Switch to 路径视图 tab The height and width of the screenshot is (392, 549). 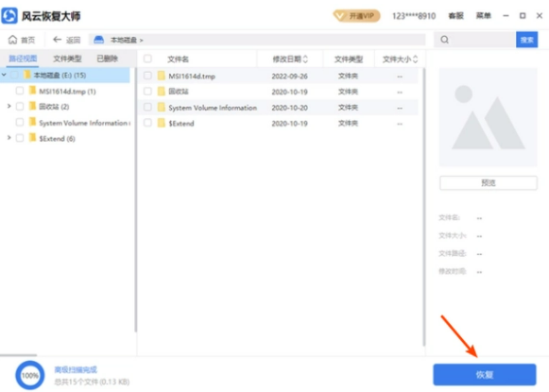click(x=23, y=59)
